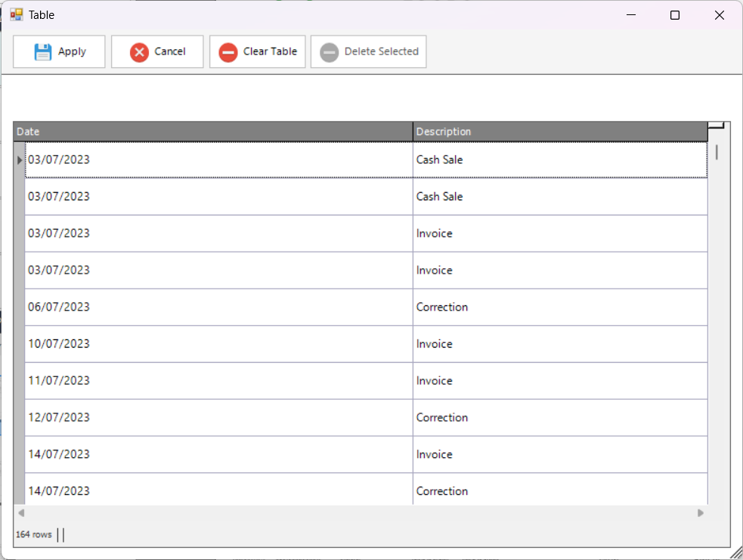This screenshot has width=743, height=560.
Task: Click the grey minus Delete Selected icon
Action: point(329,52)
